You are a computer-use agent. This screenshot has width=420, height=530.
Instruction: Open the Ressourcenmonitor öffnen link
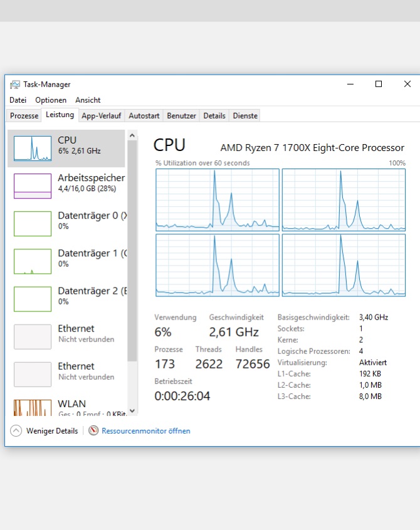click(146, 431)
